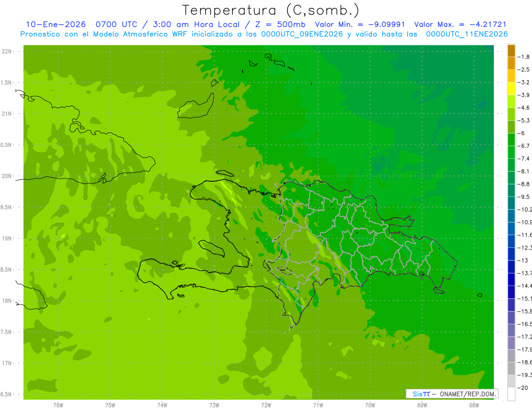Click the '71W' longitude label
Image resolution: width=532 pixels, height=411 pixels.
point(318,405)
